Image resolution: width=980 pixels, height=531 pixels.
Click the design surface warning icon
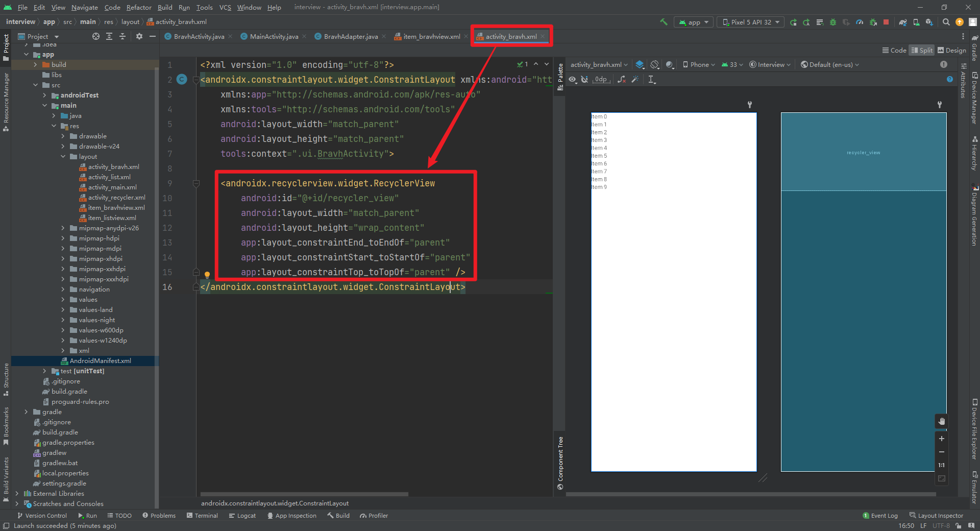click(x=944, y=64)
